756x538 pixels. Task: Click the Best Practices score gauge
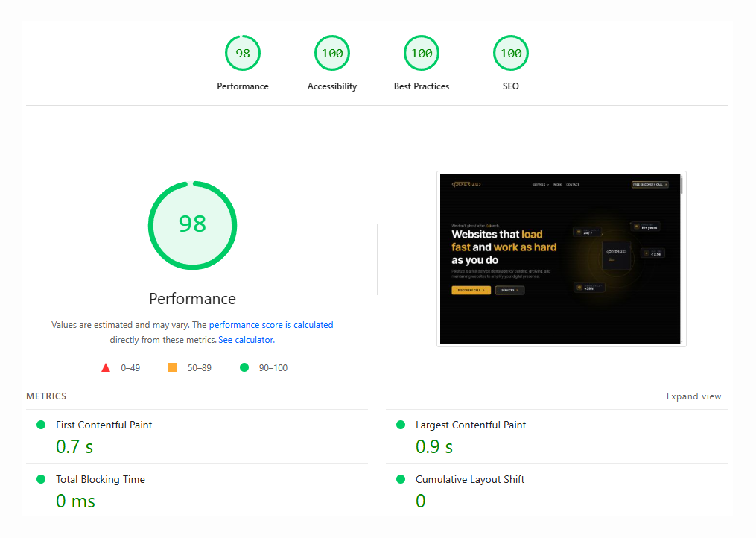(x=422, y=54)
